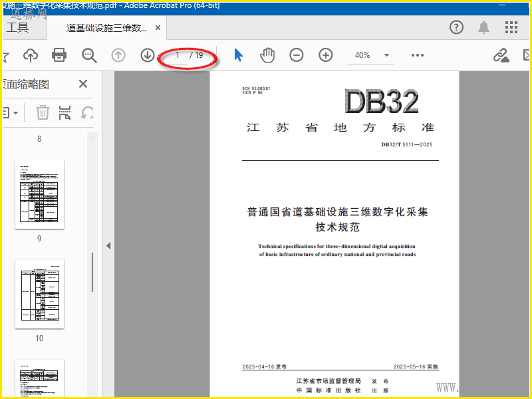Choose the Selection arrow tool
Viewport: 532px width, 399px height.
tap(239, 55)
